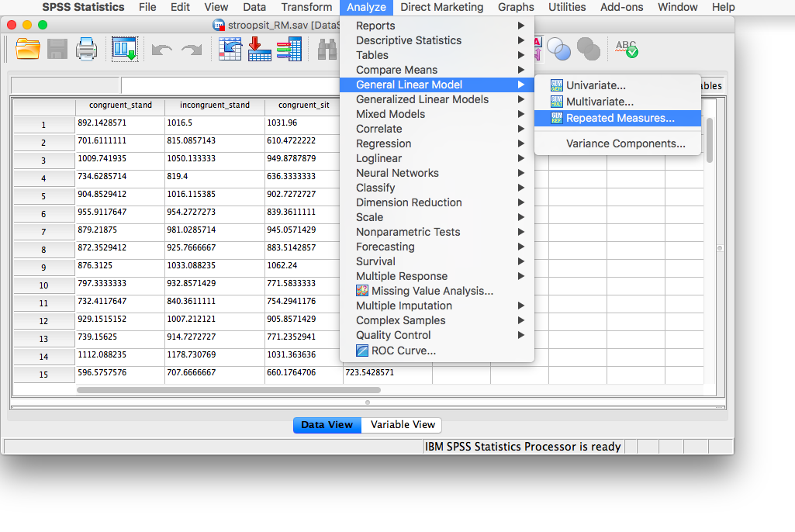The height and width of the screenshot is (532, 795).
Task: Click the horizontal scrollbar of the data grid
Action: point(229,390)
